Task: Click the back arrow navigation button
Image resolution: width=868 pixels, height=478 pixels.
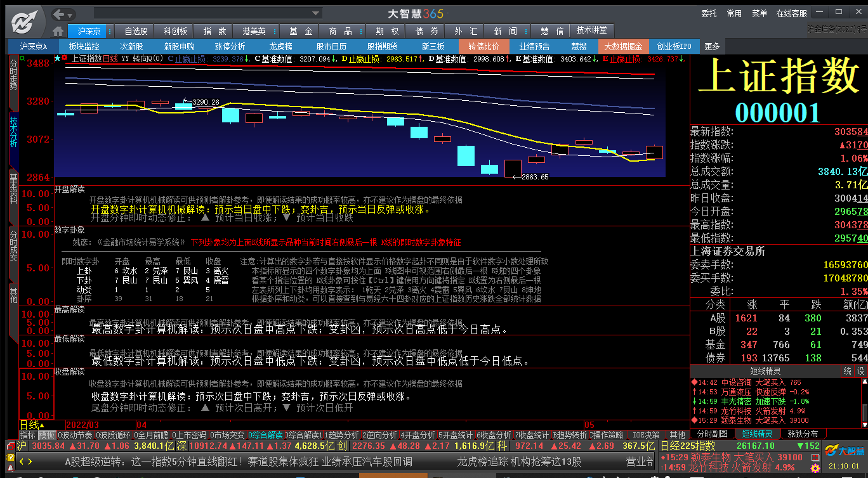Action: tap(60, 14)
